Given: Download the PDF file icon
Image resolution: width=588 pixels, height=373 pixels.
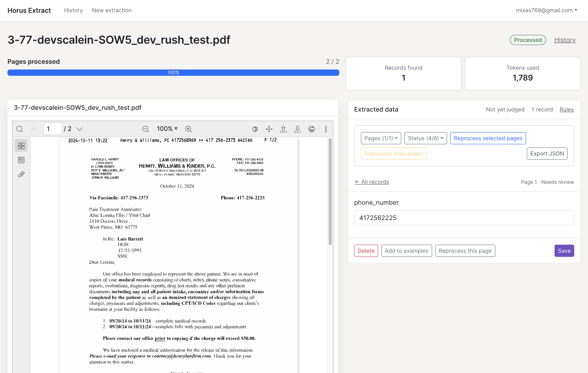Looking at the screenshot, I should [x=297, y=129].
